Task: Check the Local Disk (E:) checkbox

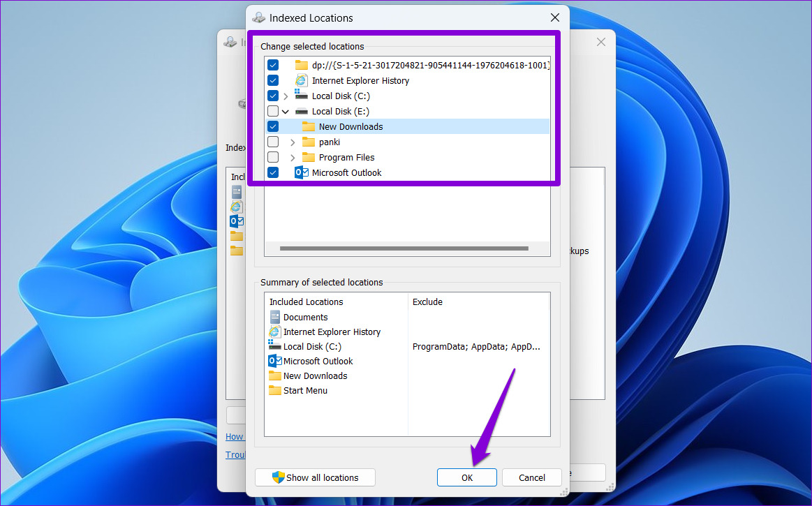Action: tap(273, 112)
